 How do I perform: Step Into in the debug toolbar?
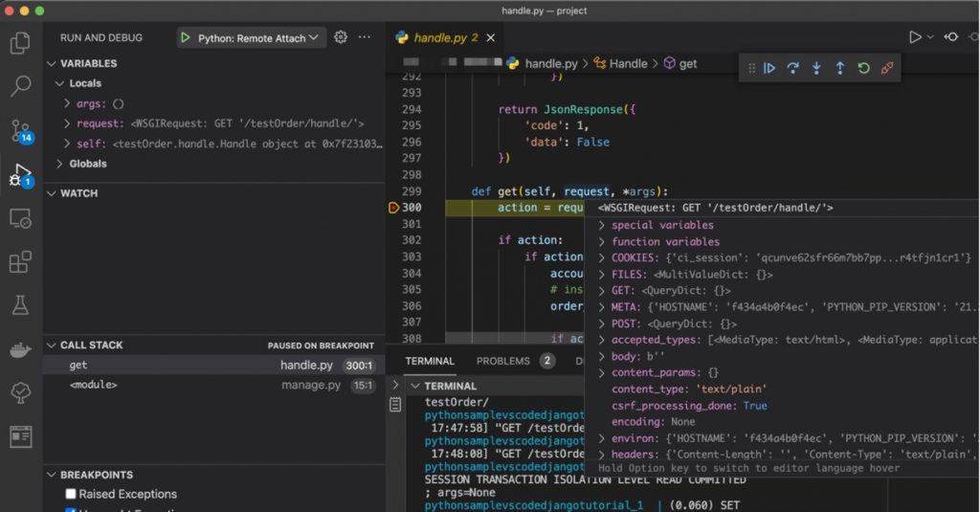click(816, 68)
